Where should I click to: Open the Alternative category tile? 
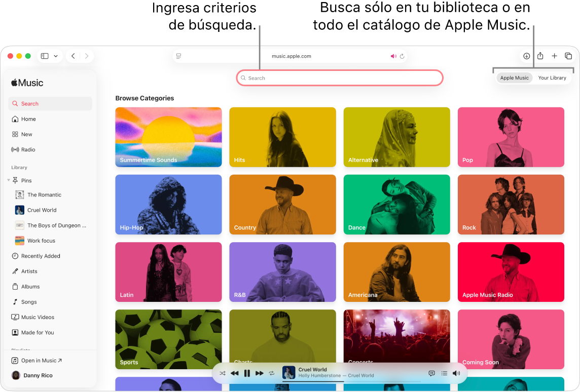tap(397, 137)
